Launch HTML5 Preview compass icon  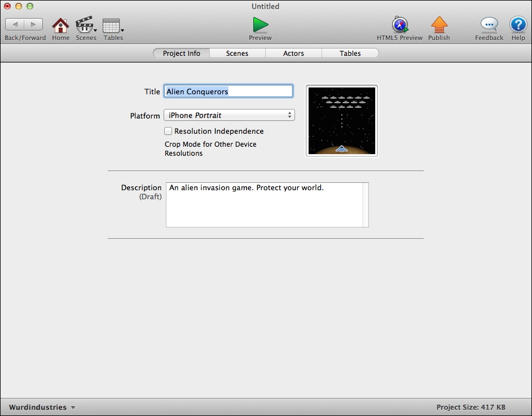400,24
